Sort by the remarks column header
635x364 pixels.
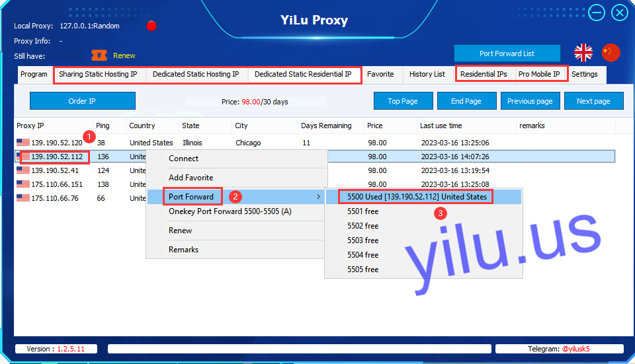(x=566, y=126)
